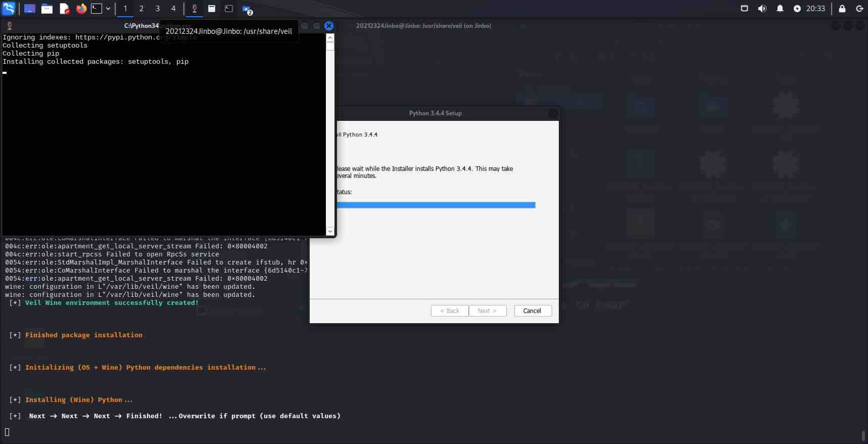Image resolution: width=868 pixels, height=444 pixels.
Task: Click 'start_rpcss Failed to open RpcSs service' line
Action: pyautogui.click(x=112, y=254)
